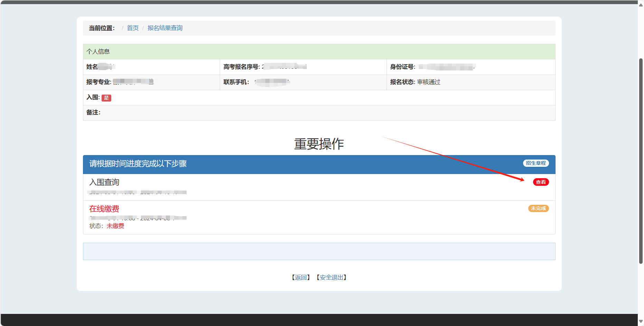Click the red 查看 badge
Screen dimensions: 644x326
(x=541, y=182)
